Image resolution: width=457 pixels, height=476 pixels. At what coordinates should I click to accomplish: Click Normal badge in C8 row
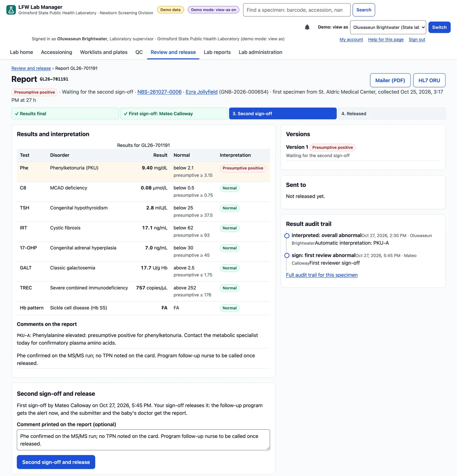[x=230, y=188]
